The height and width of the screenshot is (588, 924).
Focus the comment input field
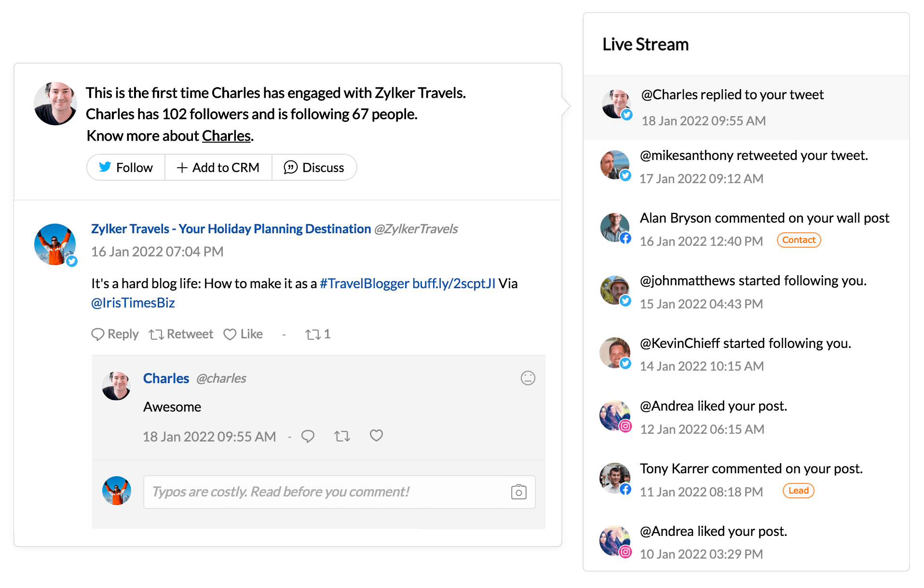(339, 492)
